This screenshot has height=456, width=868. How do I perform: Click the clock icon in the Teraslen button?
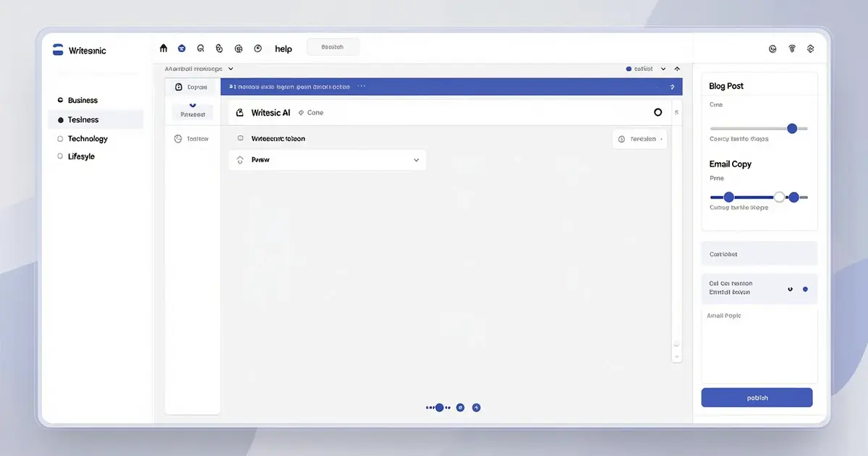622,139
